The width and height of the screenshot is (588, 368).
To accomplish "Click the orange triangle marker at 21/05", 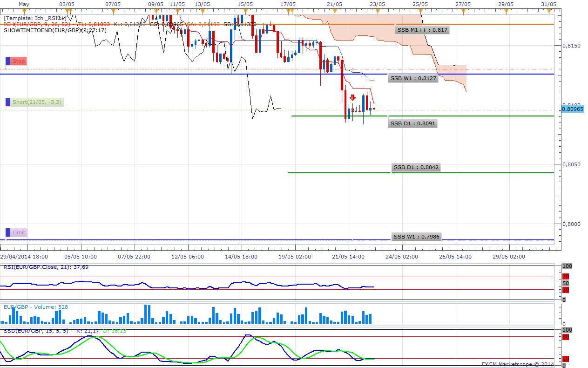I will coord(334,9).
